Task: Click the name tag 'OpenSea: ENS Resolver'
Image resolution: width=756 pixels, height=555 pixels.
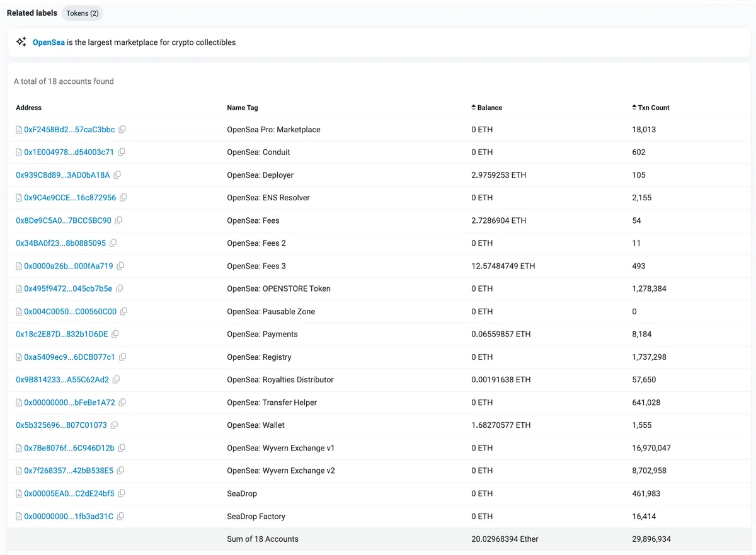Action: (x=268, y=197)
